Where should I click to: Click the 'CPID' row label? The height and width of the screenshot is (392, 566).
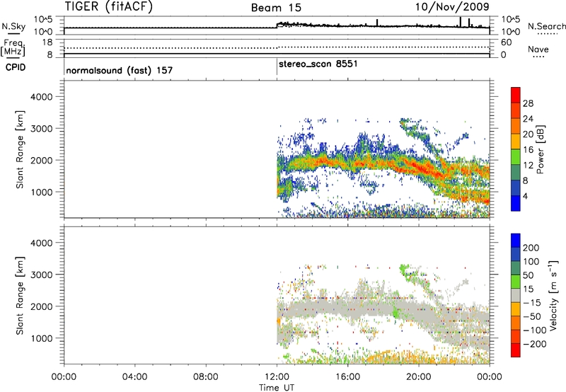point(16,67)
